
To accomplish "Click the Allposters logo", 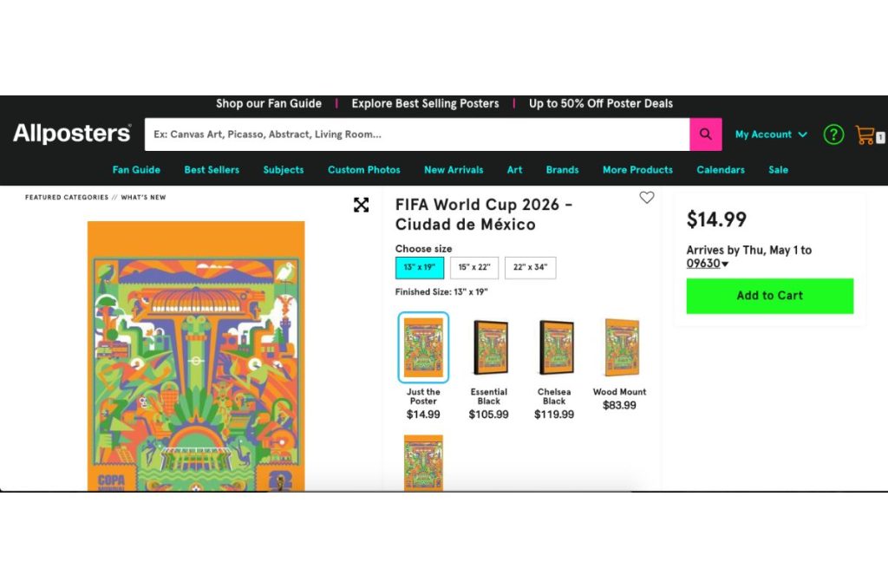I will coord(72,134).
